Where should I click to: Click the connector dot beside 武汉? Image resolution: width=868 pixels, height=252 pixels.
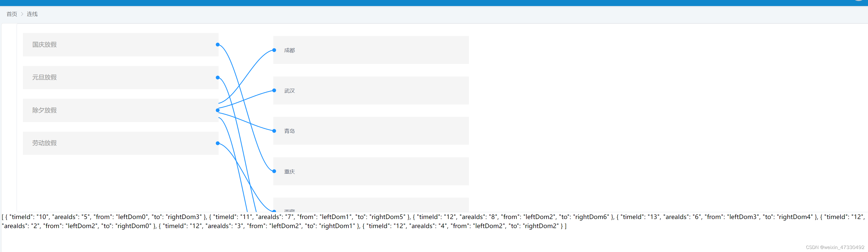[x=274, y=91]
